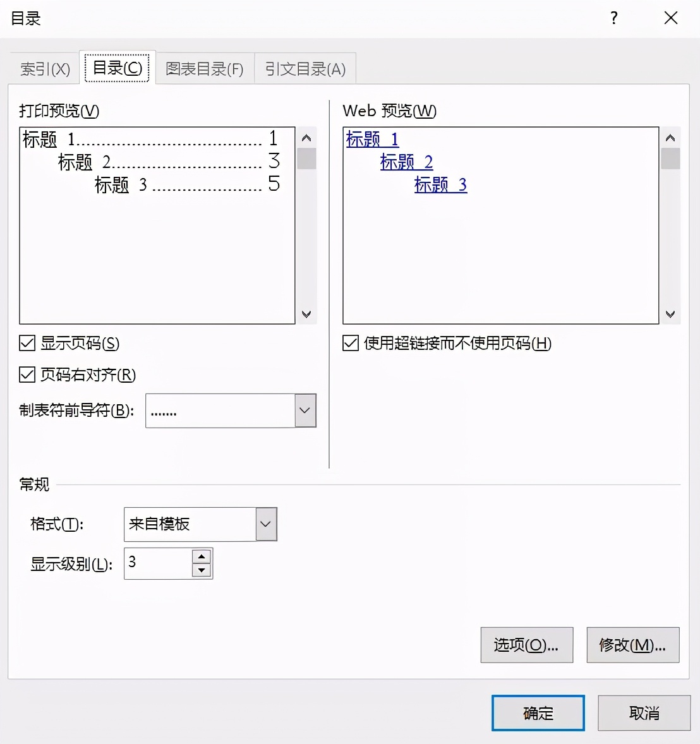Open the 制表符前导符 dropdown

tap(305, 411)
